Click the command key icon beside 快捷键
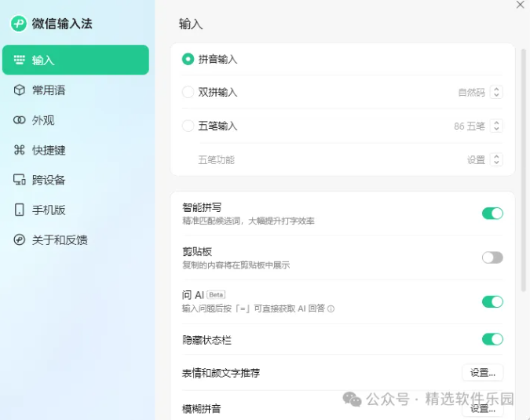This screenshot has height=420, width=530. pyautogui.click(x=20, y=150)
